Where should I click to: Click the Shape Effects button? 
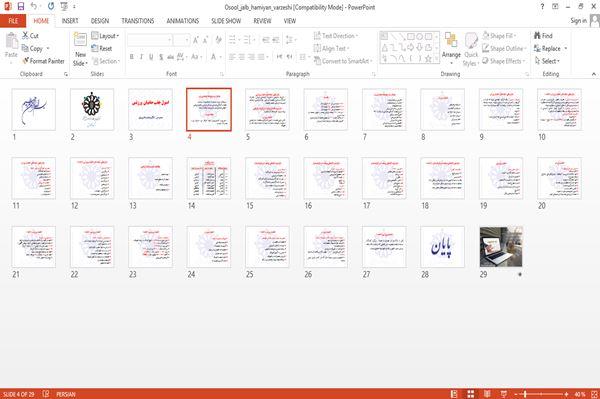pyautogui.click(x=503, y=61)
